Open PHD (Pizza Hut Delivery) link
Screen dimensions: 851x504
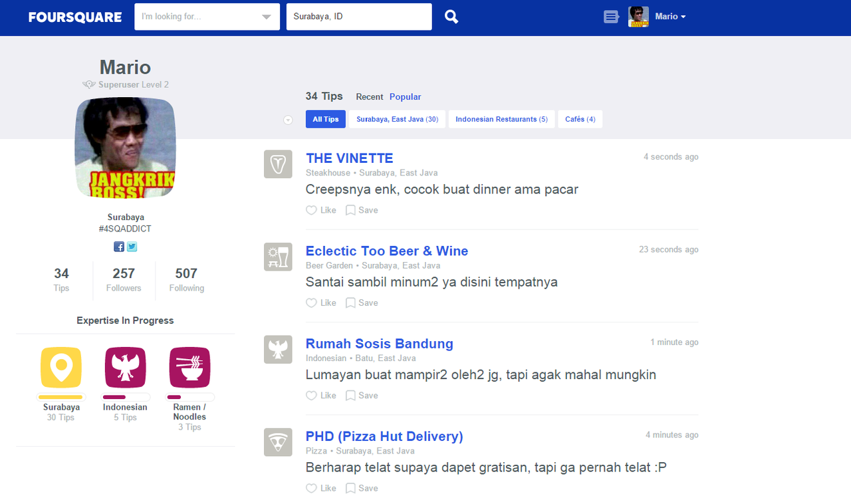click(x=384, y=437)
